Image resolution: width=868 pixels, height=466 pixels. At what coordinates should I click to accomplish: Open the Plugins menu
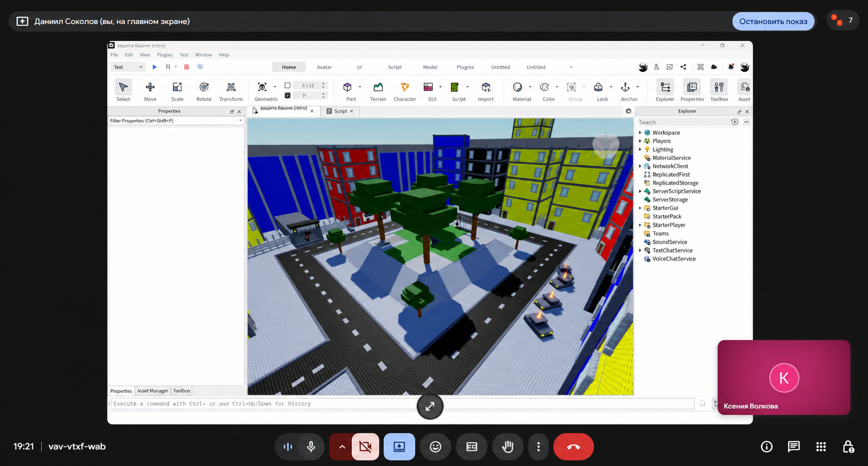pyautogui.click(x=165, y=55)
